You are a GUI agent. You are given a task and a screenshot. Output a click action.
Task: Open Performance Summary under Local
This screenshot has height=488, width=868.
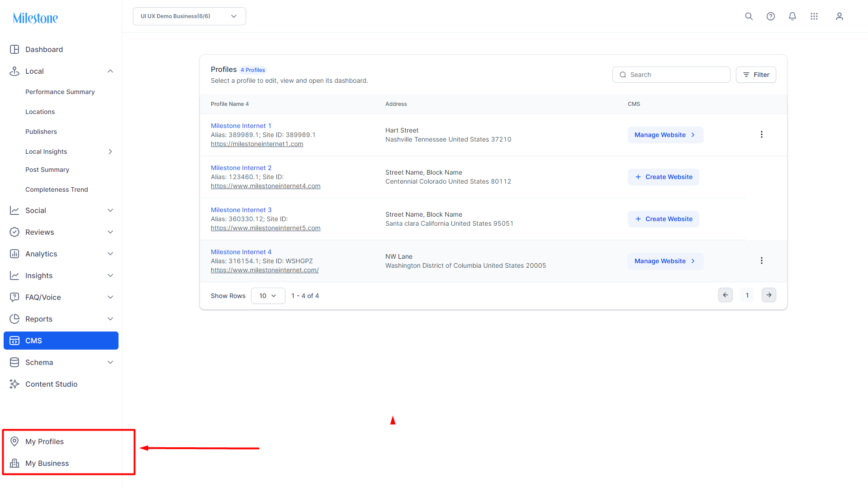coord(60,92)
